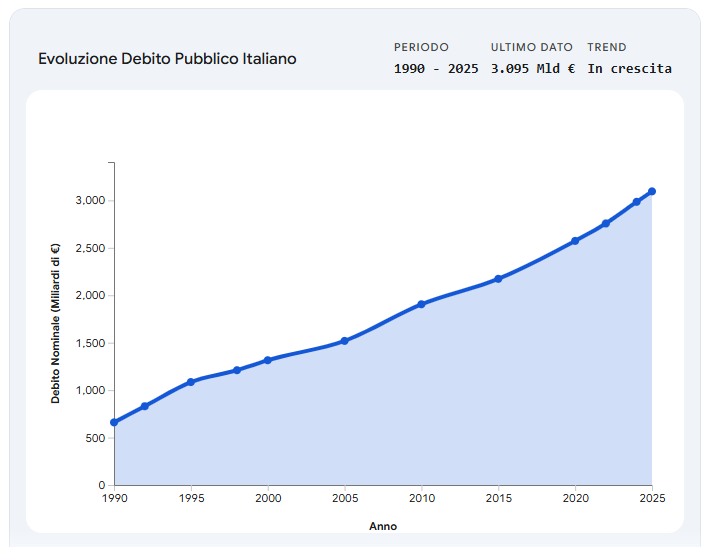
Task: Click the 2024 data point on the chart
Action: pyautogui.click(x=637, y=202)
